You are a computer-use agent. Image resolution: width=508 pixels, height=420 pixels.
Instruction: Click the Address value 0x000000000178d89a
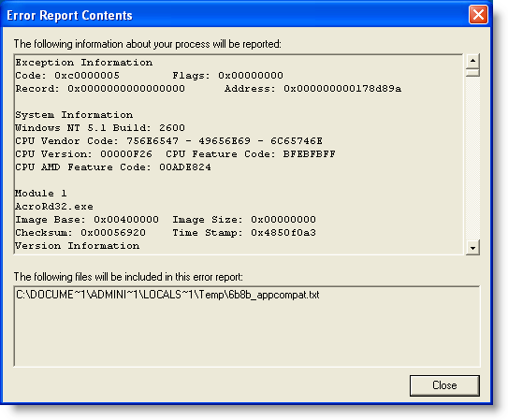point(342,89)
